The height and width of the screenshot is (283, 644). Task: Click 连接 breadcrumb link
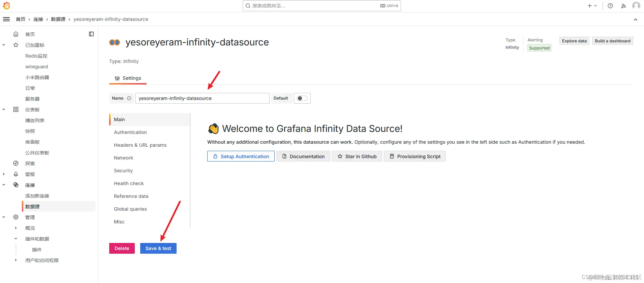click(x=38, y=19)
